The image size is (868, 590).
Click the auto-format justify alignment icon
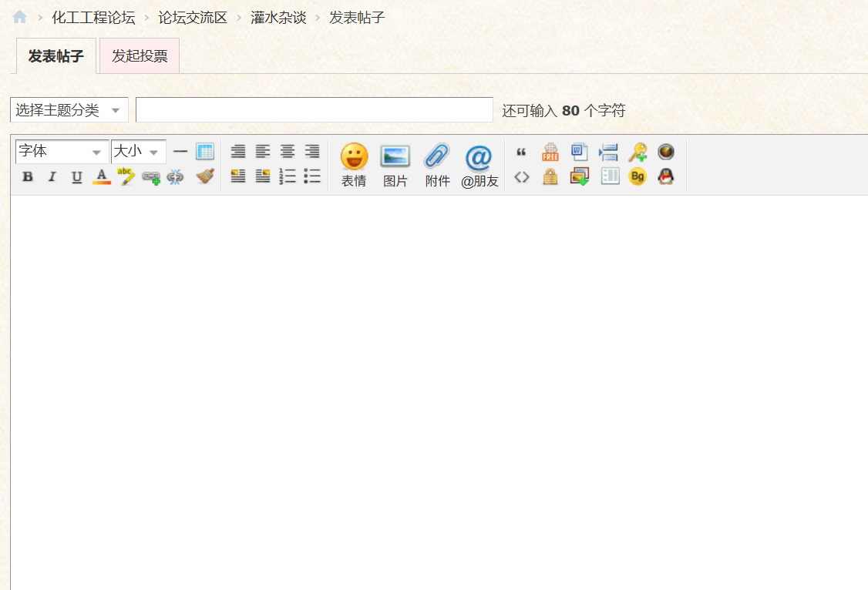point(238,151)
